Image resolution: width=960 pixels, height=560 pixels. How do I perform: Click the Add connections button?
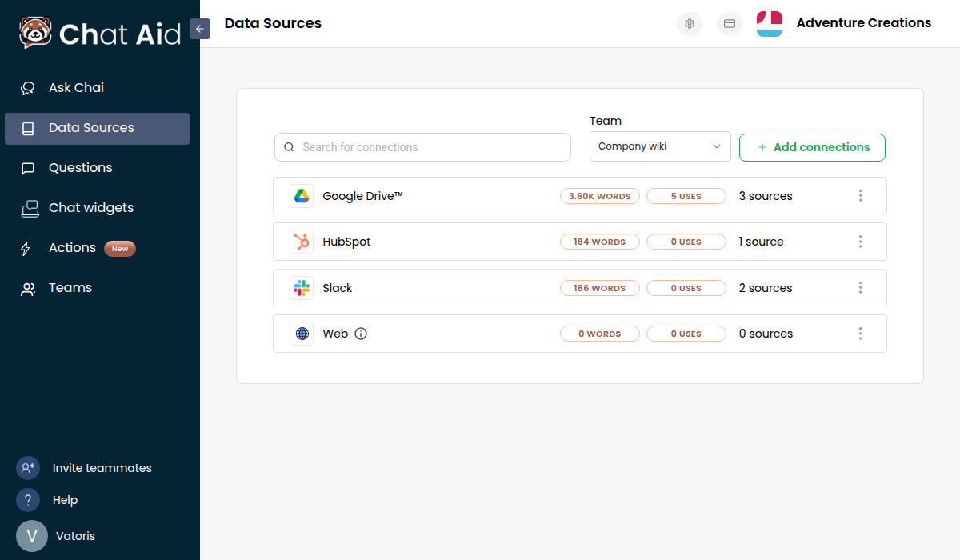[x=812, y=147]
